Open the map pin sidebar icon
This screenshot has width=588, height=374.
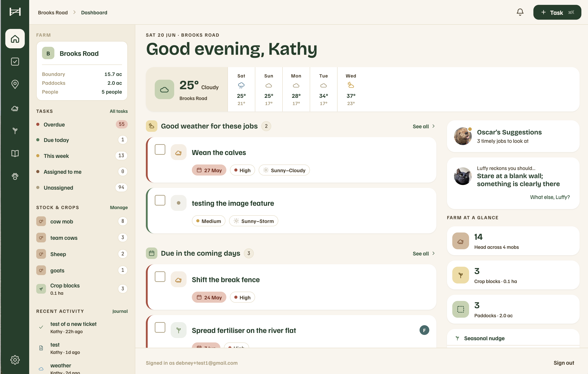point(15,84)
